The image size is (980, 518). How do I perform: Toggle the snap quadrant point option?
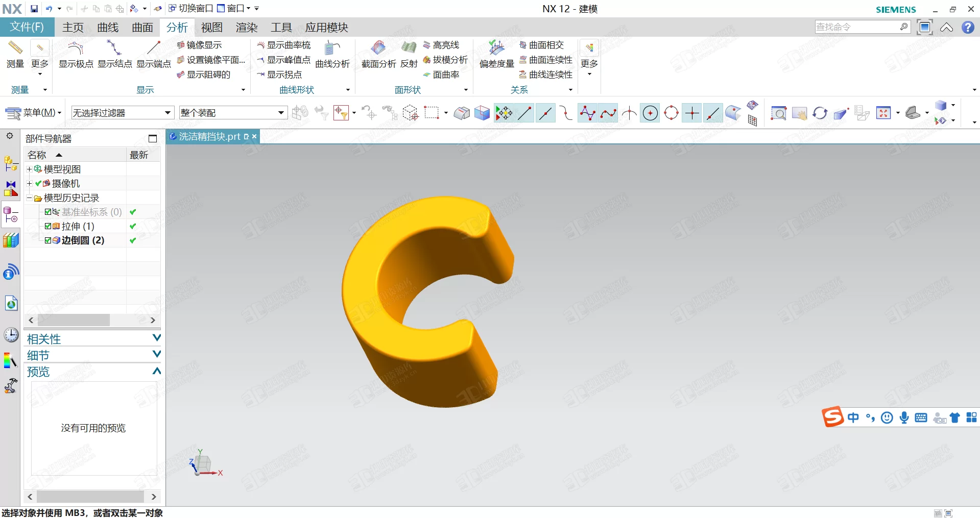point(671,113)
